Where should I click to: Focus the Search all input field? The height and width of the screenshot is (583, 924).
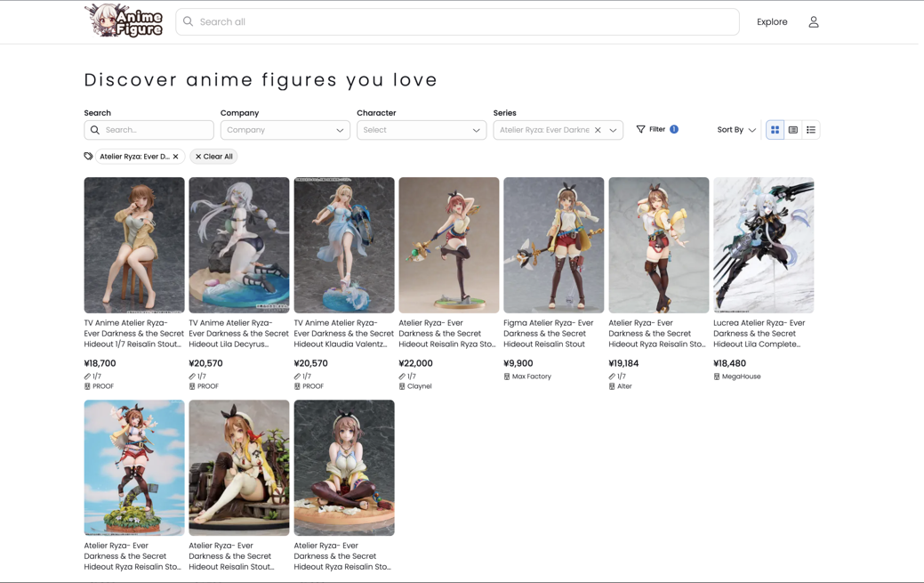pyautogui.click(x=457, y=22)
